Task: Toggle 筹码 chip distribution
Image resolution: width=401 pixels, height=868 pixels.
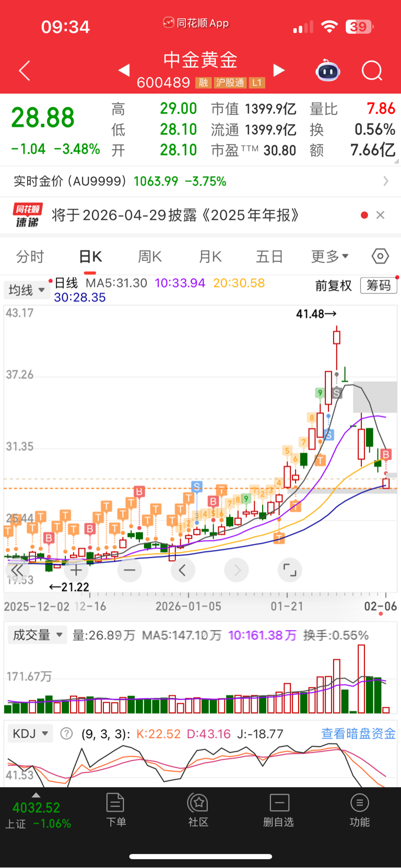Action: tap(379, 285)
